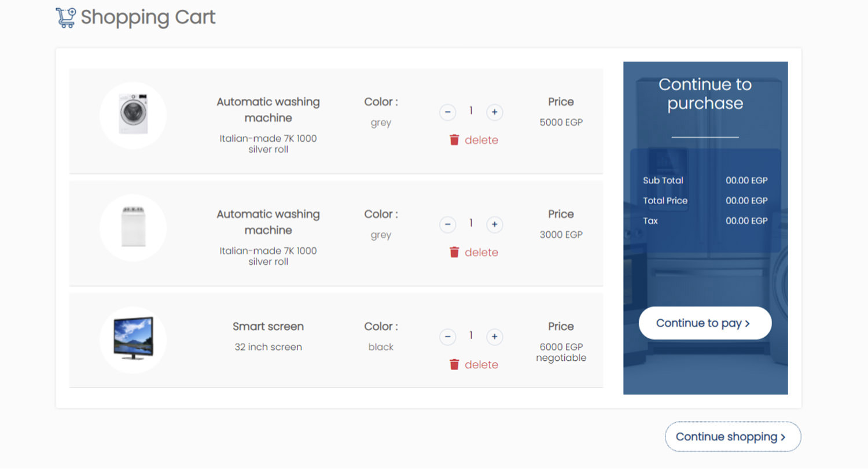Select the Smart screen product title
This screenshot has width=868, height=469.
click(x=268, y=326)
